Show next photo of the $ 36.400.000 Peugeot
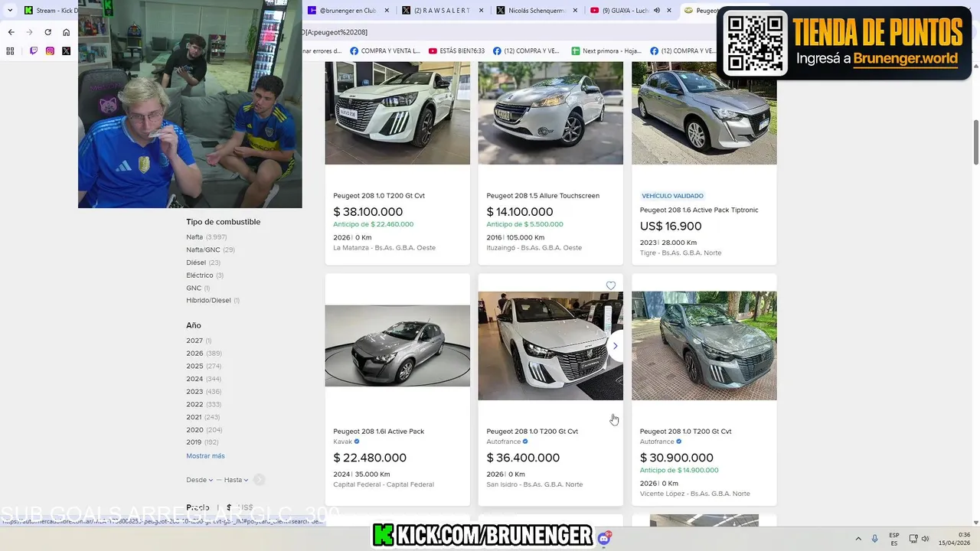Image resolution: width=980 pixels, height=551 pixels. coord(615,346)
